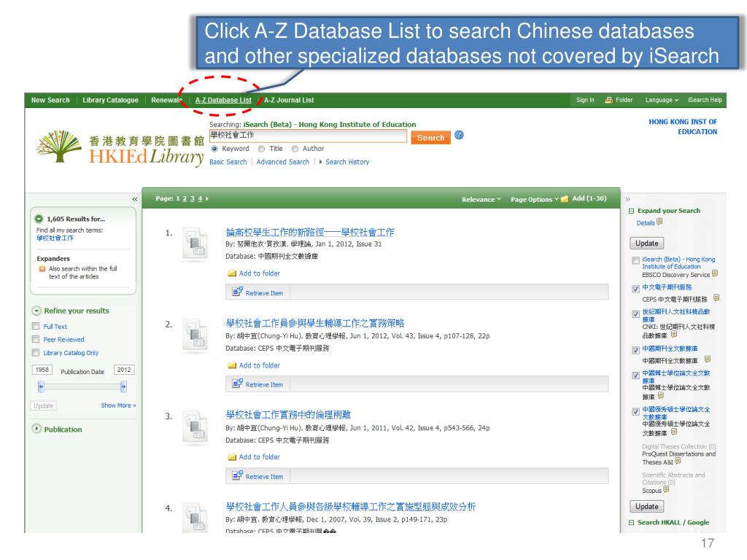Open A-Z Journal List
The image size is (747, 560).
point(289,100)
